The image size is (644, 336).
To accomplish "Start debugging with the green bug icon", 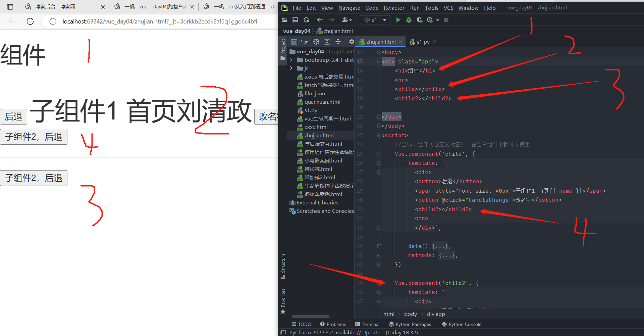I will [x=409, y=20].
